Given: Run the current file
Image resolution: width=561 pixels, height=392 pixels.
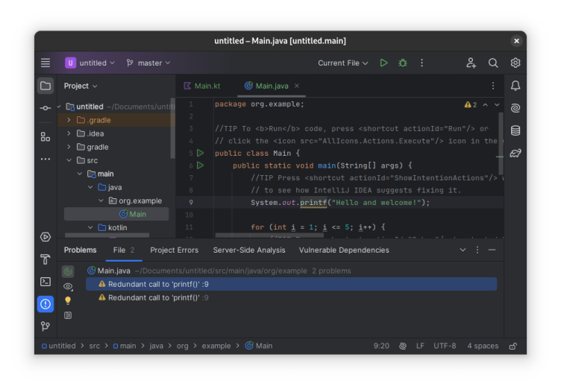Looking at the screenshot, I should point(383,63).
